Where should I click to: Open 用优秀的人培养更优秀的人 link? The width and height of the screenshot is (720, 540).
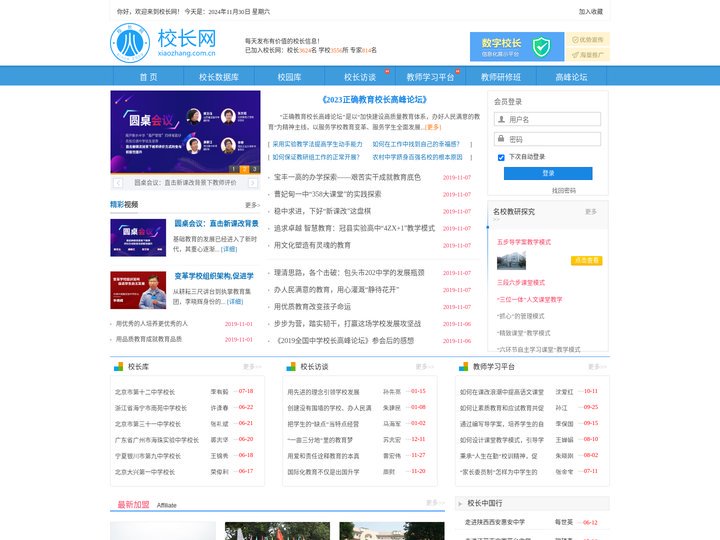152,324
